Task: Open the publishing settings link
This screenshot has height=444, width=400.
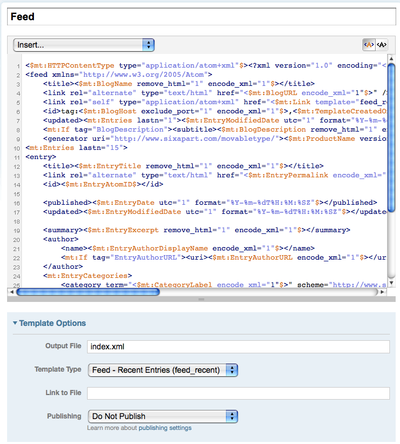Action: pyautogui.click(x=165, y=428)
